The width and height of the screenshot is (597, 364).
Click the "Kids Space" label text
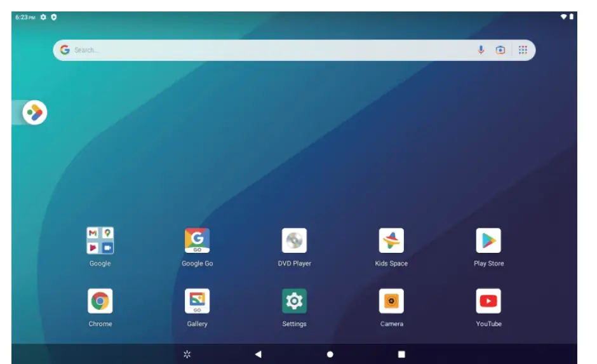(391, 264)
